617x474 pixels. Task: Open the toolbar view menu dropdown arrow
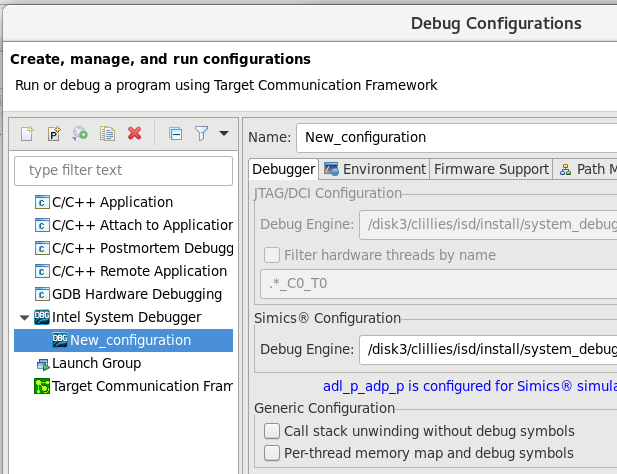pyautogui.click(x=224, y=133)
